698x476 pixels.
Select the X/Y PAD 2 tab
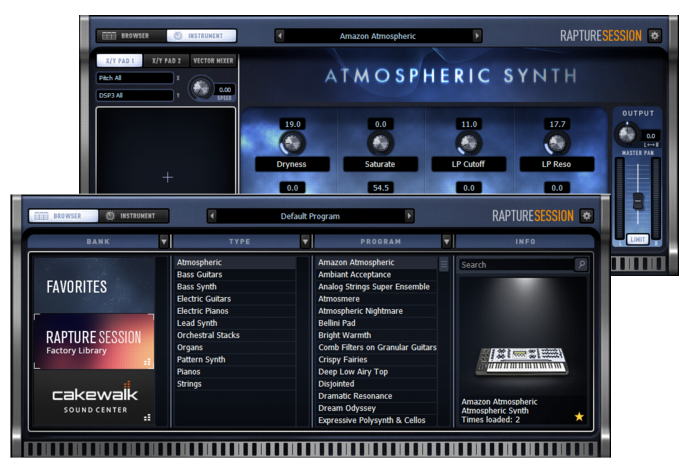click(166, 61)
